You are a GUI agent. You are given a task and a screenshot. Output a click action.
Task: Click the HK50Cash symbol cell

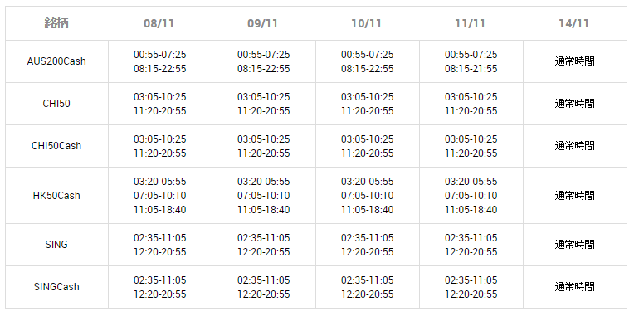tap(56, 196)
